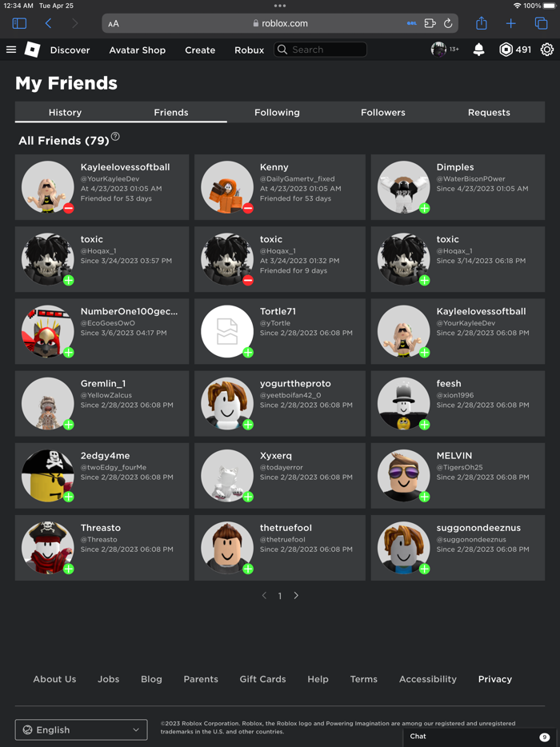The height and width of the screenshot is (747, 560).
Task: Go to previous page with left chevron
Action: point(264,596)
